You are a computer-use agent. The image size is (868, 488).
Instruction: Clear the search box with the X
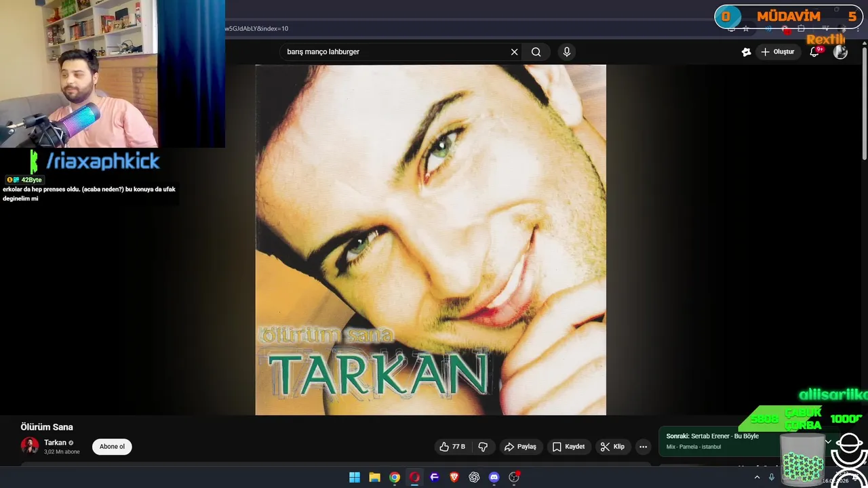coord(514,52)
